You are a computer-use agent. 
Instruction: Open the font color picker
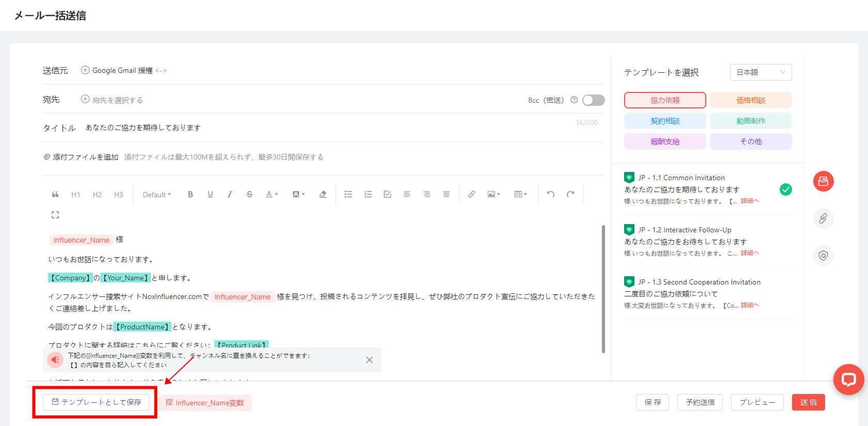(272, 195)
